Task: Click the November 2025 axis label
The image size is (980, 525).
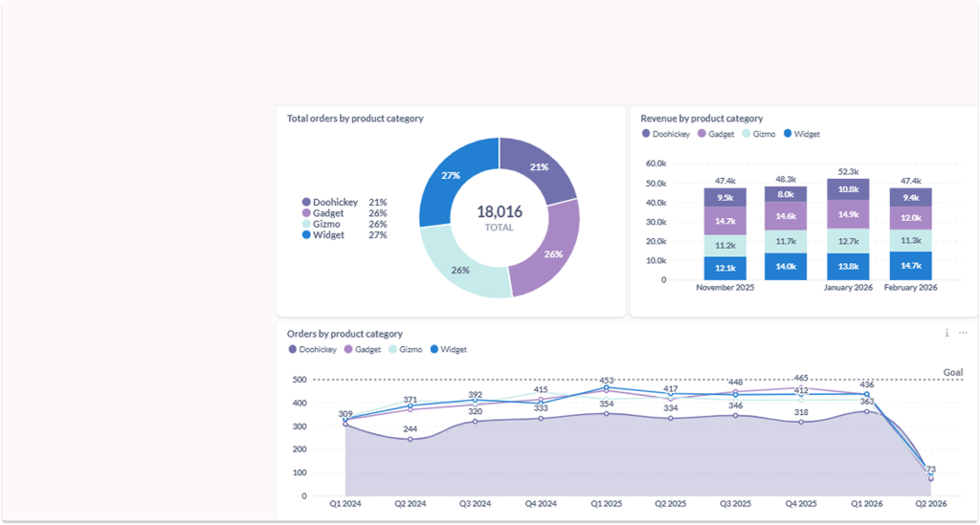Action: [725, 287]
